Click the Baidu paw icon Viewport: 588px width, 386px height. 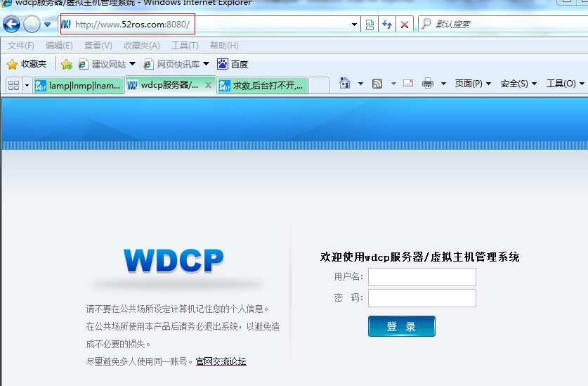[223, 64]
